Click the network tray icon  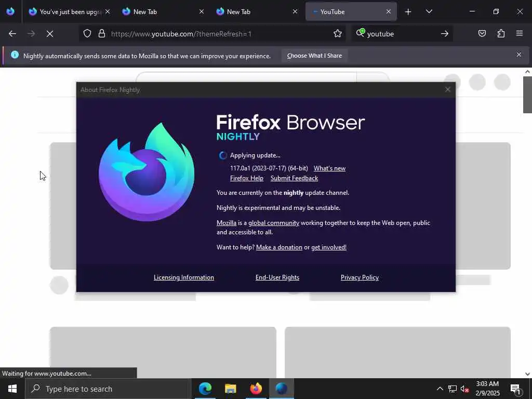pyautogui.click(x=453, y=389)
